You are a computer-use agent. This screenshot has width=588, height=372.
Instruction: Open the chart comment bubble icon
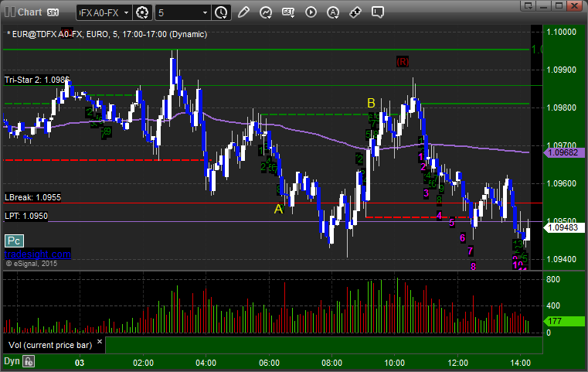(x=378, y=12)
